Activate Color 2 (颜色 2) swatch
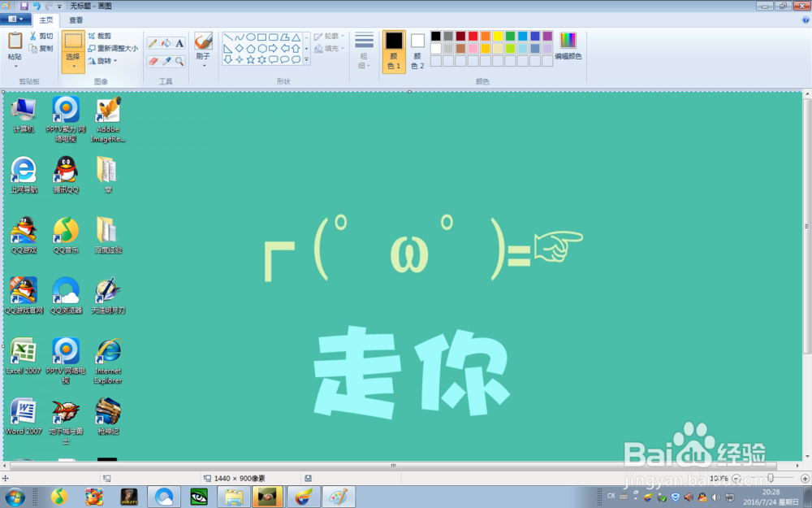812x508 pixels. click(x=417, y=50)
